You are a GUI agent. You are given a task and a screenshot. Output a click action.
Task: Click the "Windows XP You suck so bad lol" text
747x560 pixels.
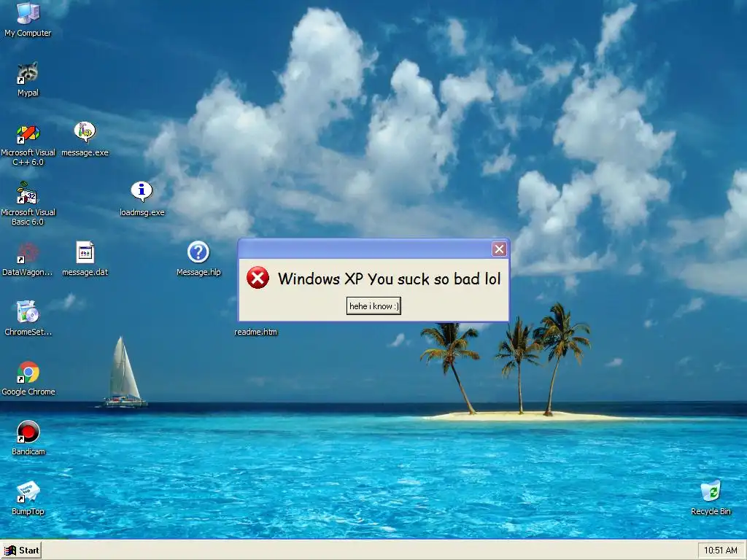pyautogui.click(x=390, y=279)
